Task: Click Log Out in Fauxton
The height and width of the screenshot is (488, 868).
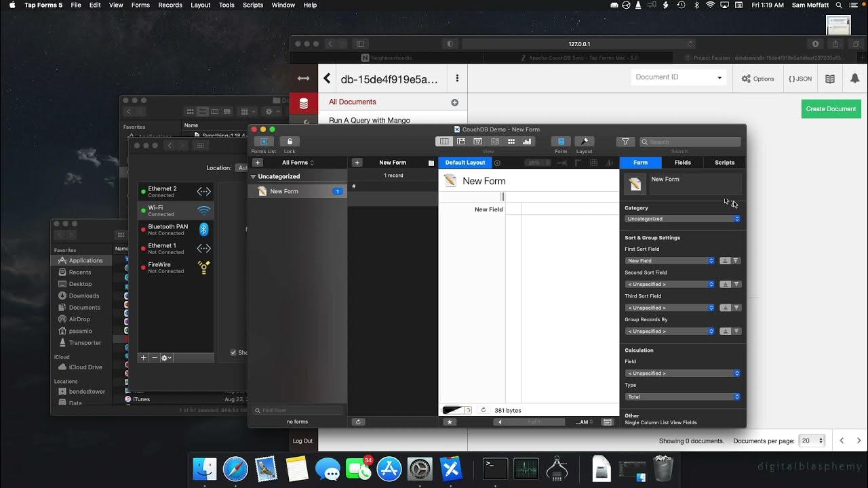Action: [302, 441]
